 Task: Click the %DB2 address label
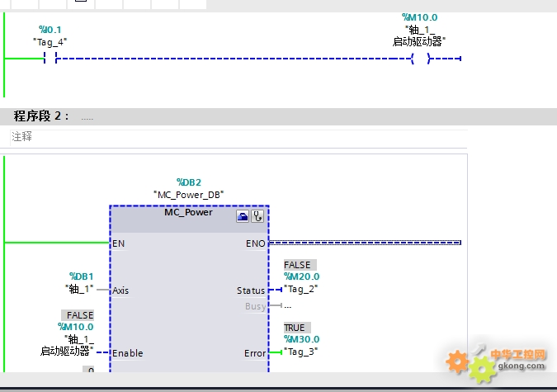[x=188, y=182]
